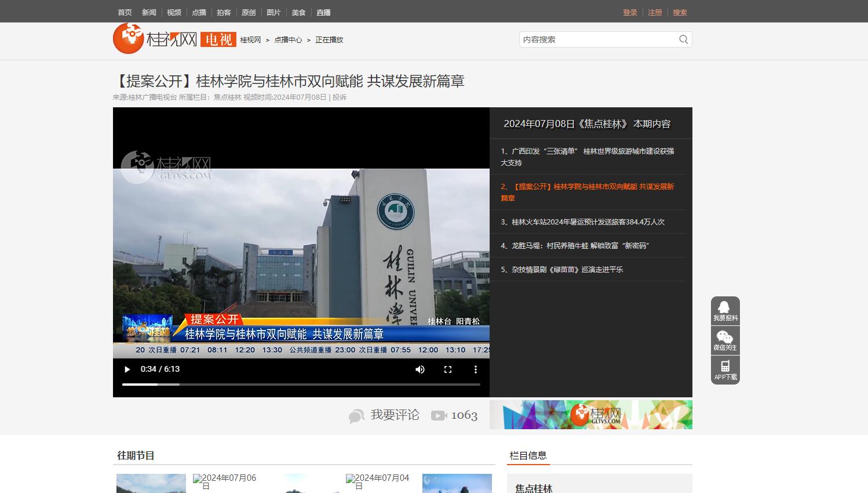The height and width of the screenshot is (493, 868).
Task: Click the 桂视网 colorful banner ad
Action: [590, 415]
